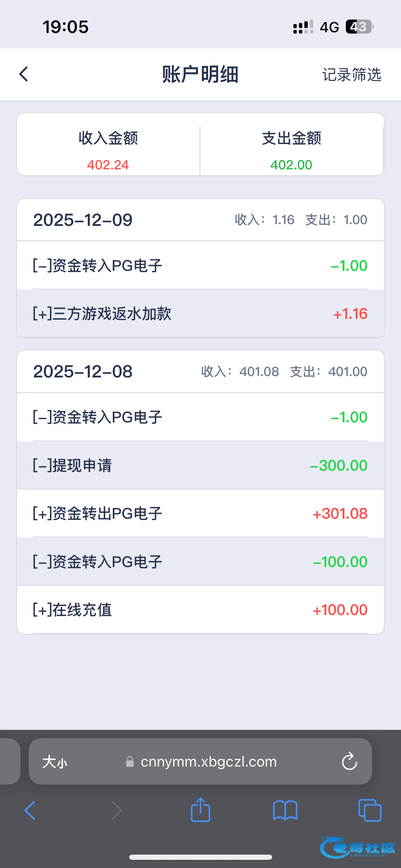The image size is (401, 868).
Task: Tap the back arrow in the header
Action: click(x=24, y=74)
